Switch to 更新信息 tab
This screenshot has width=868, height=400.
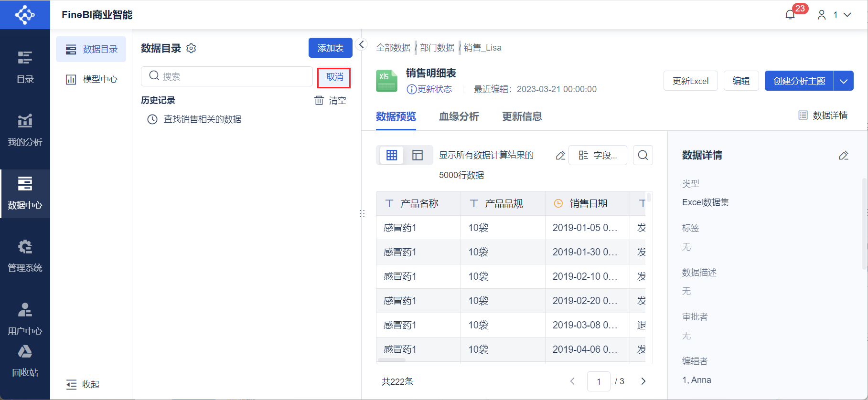click(522, 116)
